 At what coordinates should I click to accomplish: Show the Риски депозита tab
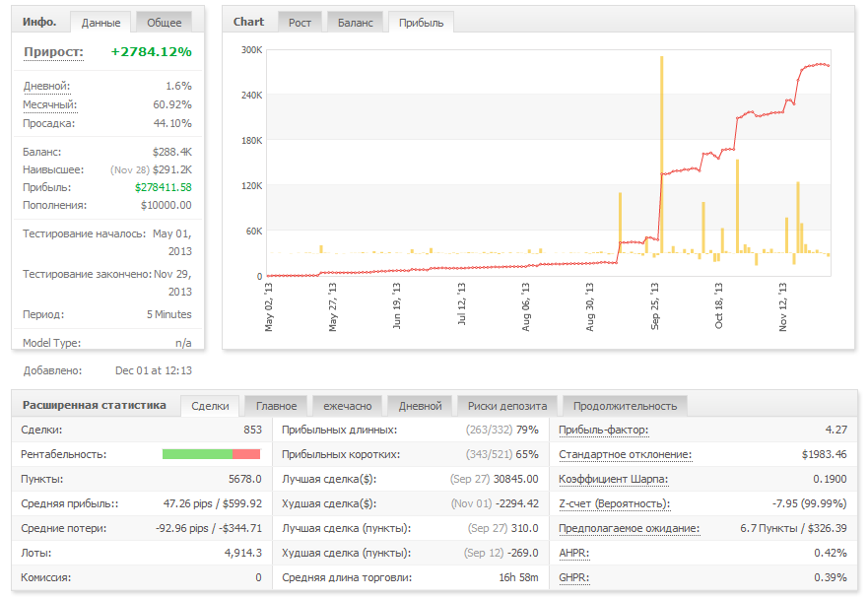click(x=507, y=406)
